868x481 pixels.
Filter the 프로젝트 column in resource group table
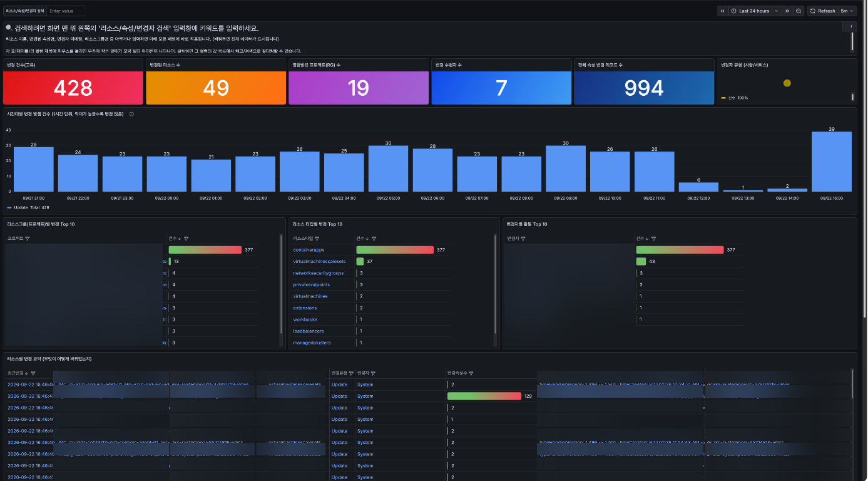27,238
